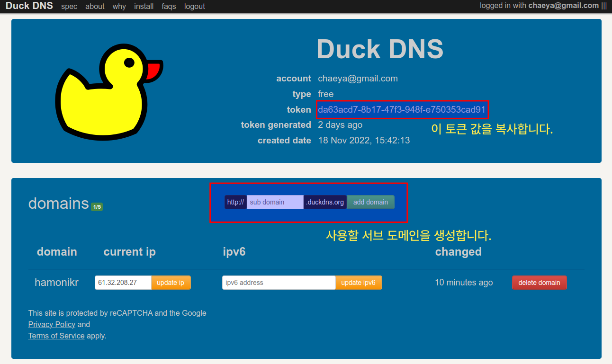This screenshot has height=364, width=612.
Task: Click the hamonikr domain name
Action: pos(56,283)
